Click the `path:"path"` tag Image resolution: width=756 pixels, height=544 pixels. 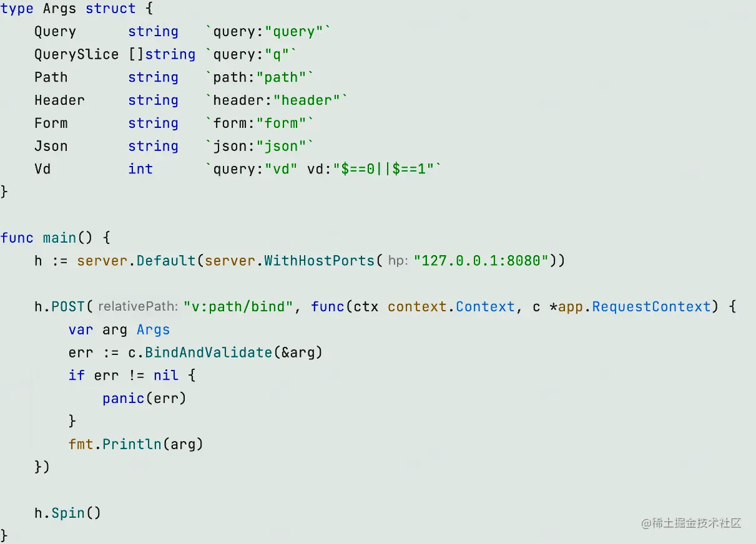point(260,77)
